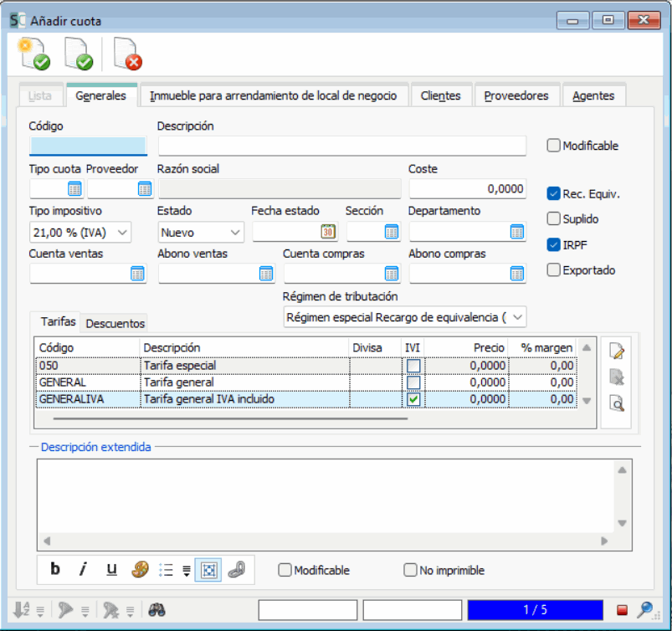672x631 pixels.
Task: Click the cancel document icon with red X
Action: click(x=128, y=54)
